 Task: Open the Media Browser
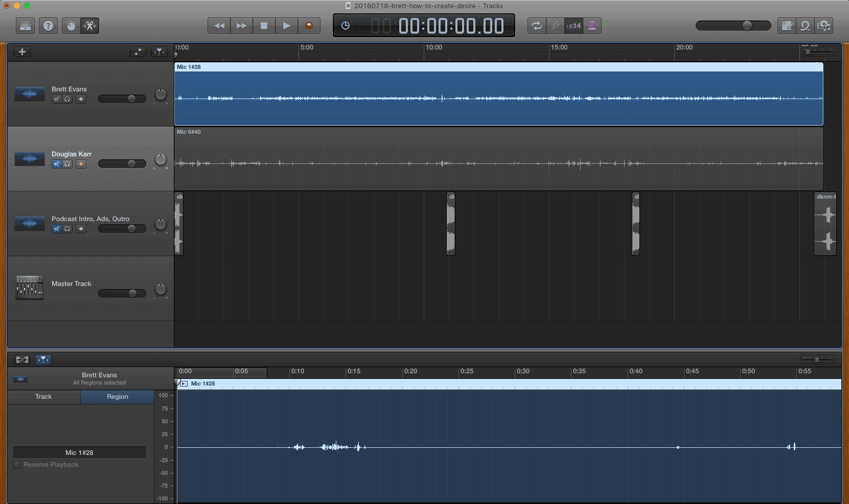click(x=823, y=26)
